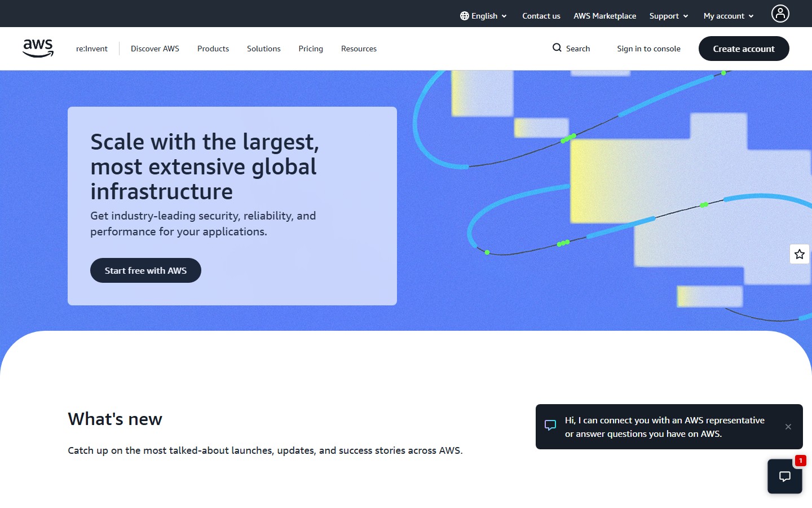Click Start free with AWS button

point(145,270)
